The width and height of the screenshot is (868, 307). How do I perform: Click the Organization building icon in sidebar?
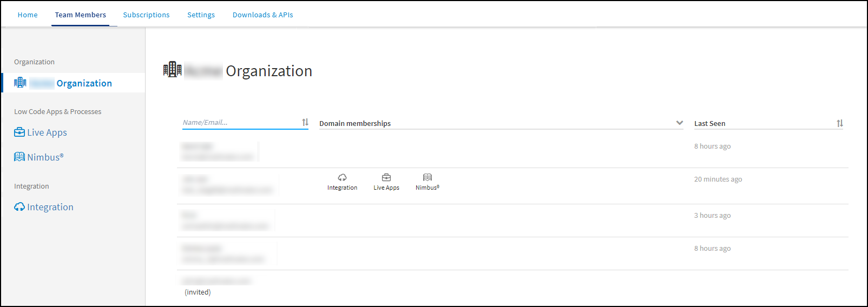[20, 82]
